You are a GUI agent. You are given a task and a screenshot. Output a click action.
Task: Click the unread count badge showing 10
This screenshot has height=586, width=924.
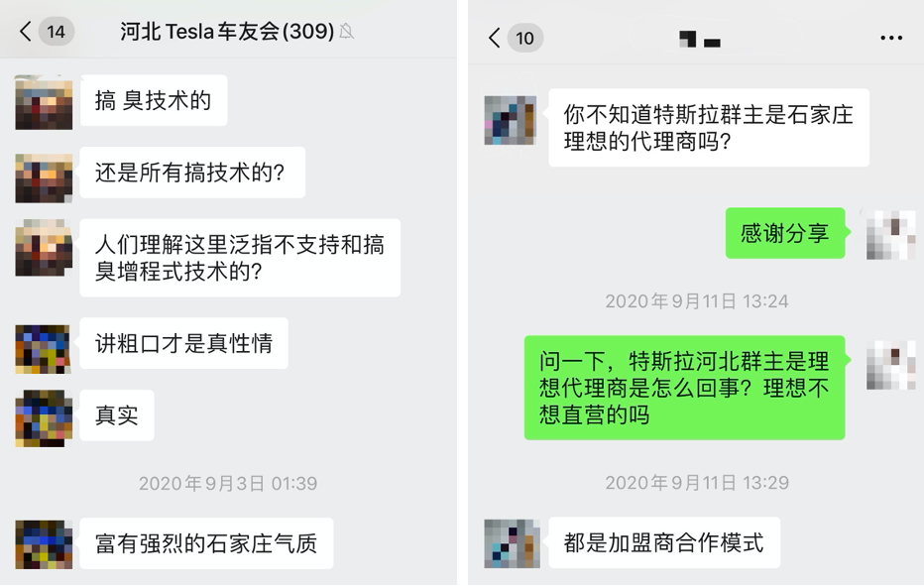click(525, 39)
